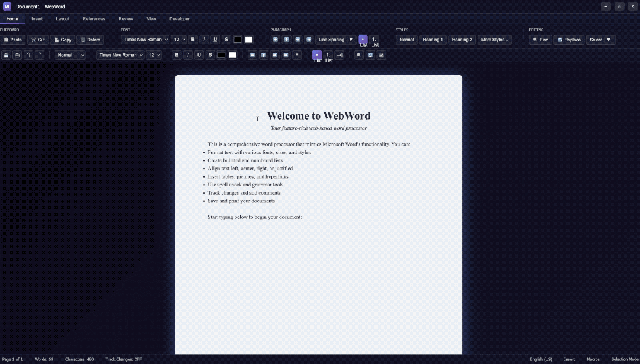Toggle Italic in the quick toolbar
This screenshot has width=640, height=364.
[x=188, y=55]
